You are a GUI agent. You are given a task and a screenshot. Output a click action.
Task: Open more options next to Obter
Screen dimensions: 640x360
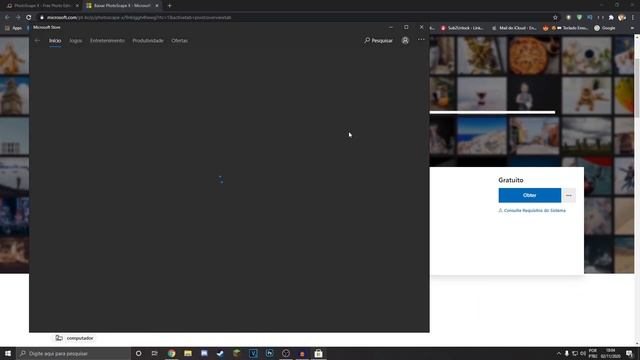(x=569, y=195)
